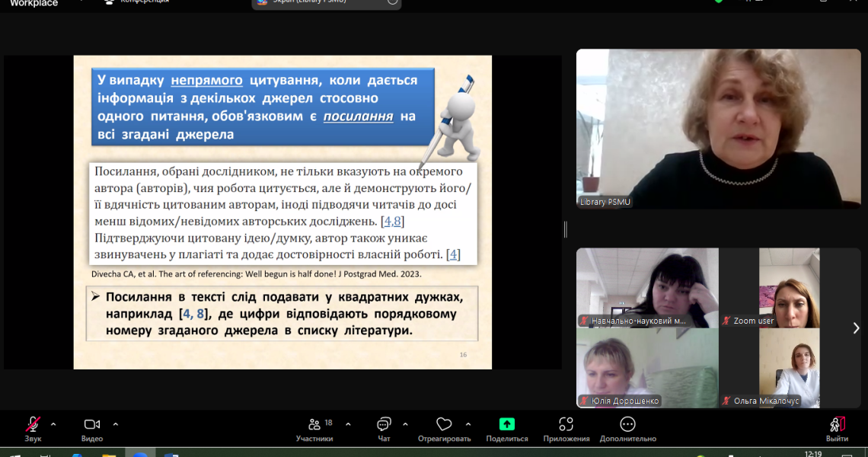Show next page of participant videos

click(x=856, y=328)
